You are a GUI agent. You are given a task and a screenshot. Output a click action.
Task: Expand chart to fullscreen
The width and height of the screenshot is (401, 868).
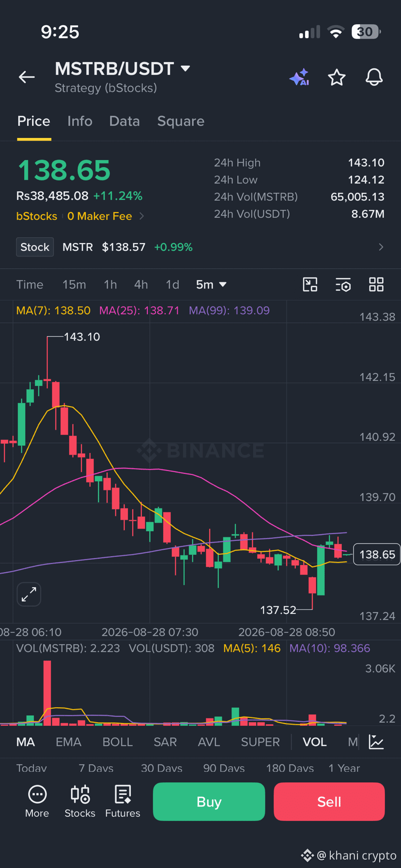tap(29, 594)
